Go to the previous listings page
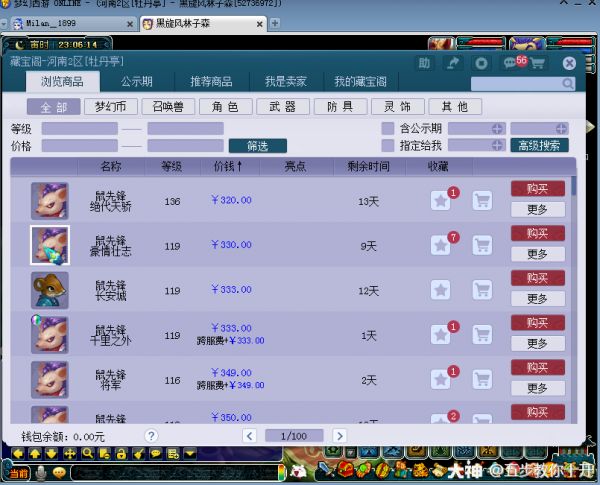The image size is (600, 485). pos(249,436)
